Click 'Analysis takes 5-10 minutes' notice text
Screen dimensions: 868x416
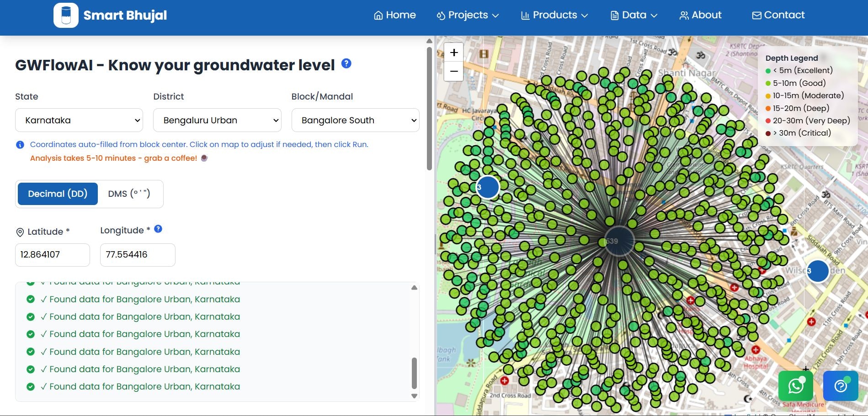click(113, 158)
